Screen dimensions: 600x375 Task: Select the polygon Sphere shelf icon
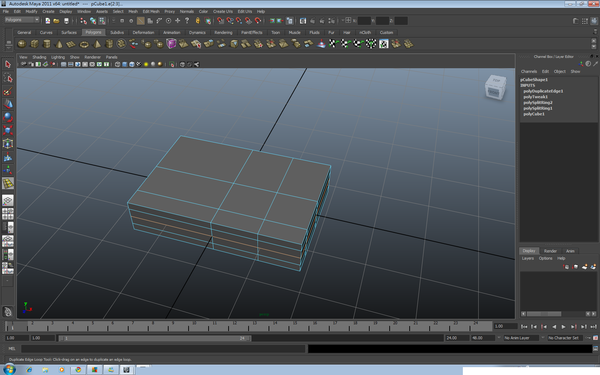[22, 44]
